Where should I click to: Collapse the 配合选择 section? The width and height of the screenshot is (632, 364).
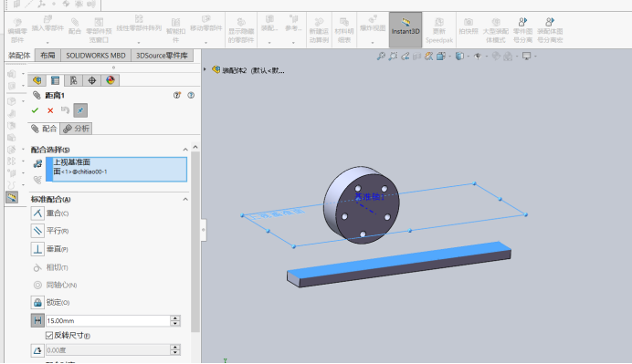tap(185, 150)
